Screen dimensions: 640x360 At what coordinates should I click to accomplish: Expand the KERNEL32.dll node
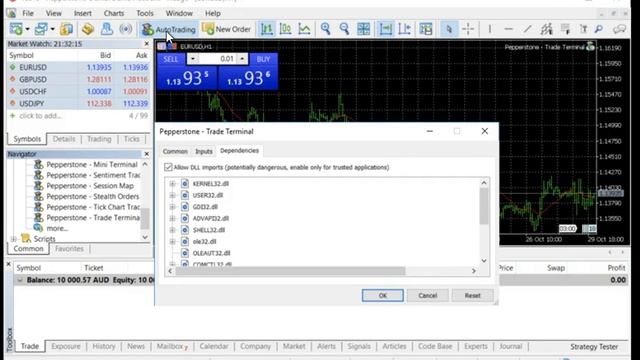click(x=172, y=184)
